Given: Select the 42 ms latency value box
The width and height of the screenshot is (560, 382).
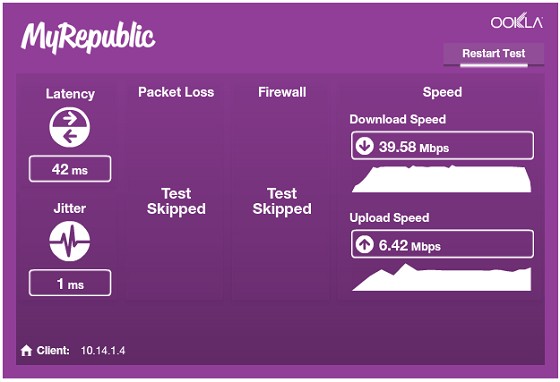Looking at the screenshot, I should [x=70, y=169].
